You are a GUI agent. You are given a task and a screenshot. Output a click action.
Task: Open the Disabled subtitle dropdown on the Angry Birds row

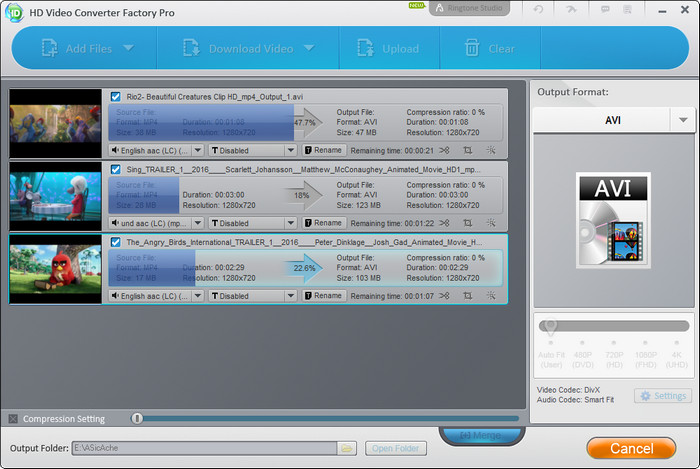(252, 296)
